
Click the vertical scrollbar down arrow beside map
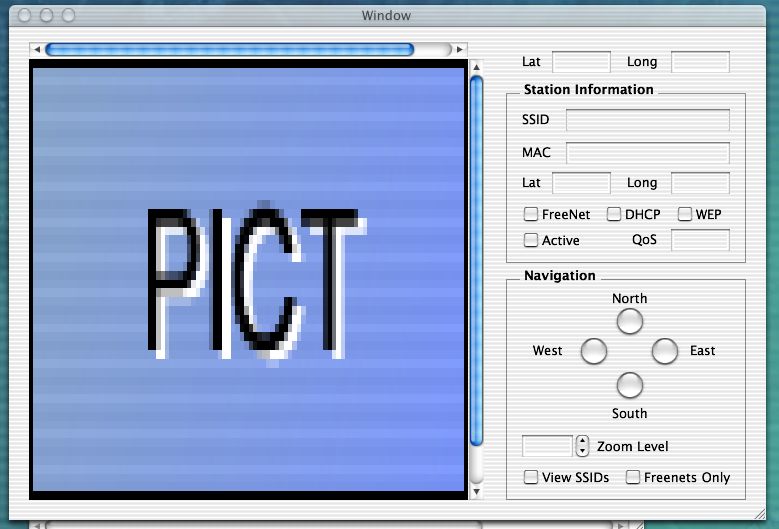[476, 492]
